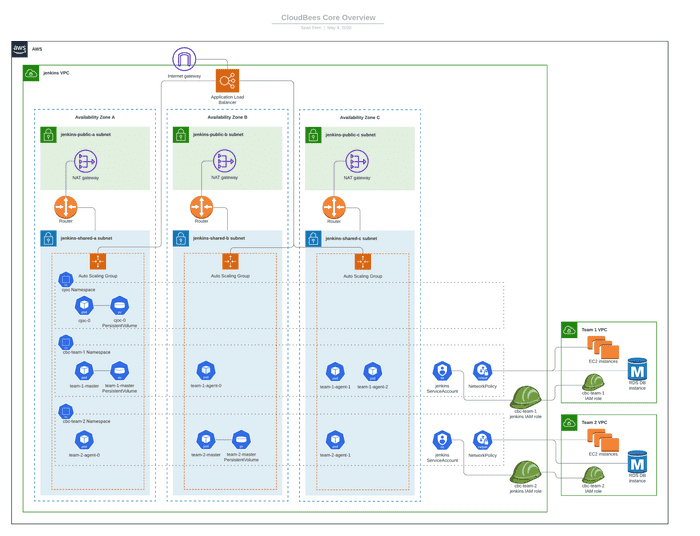Click the jenkins-shared-a subnet lock icon
700x536 pixels.
click(x=48, y=238)
